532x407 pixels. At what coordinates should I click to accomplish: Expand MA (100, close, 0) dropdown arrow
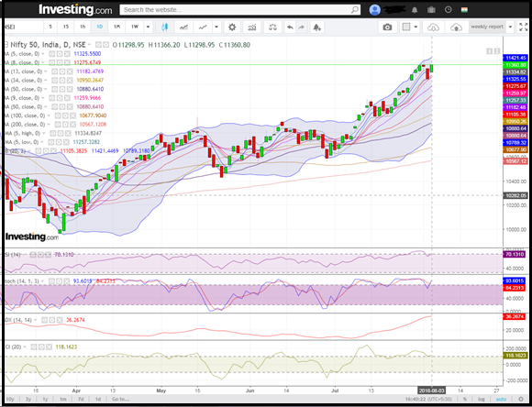coord(48,115)
